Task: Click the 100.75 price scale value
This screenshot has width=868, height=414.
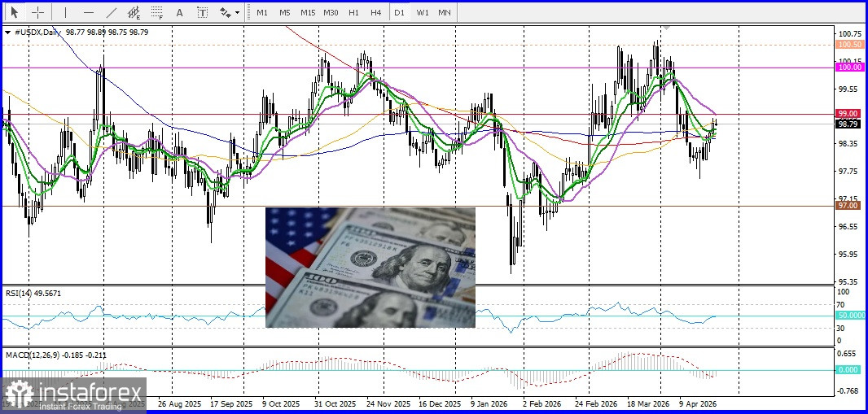Action: 848,33
